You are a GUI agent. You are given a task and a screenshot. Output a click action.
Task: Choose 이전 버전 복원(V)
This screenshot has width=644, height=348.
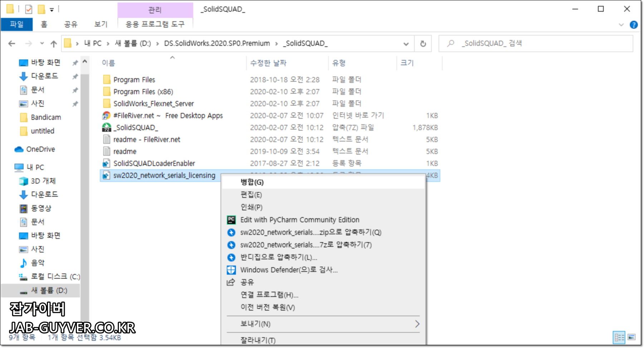(x=323, y=307)
